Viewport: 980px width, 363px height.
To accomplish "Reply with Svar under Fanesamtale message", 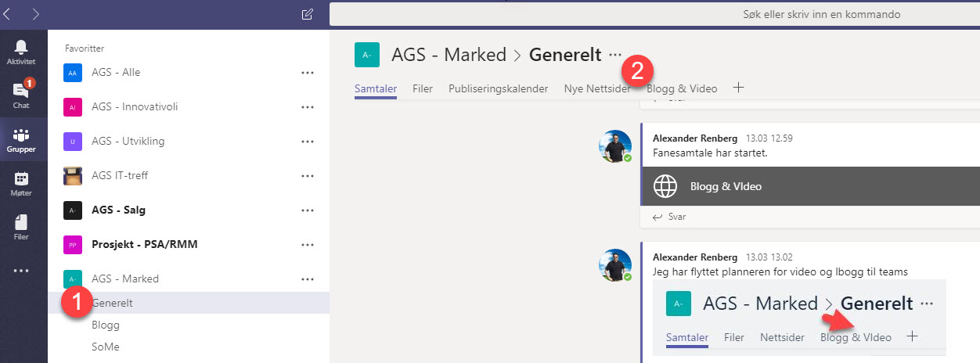I will (x=669, y=217).
